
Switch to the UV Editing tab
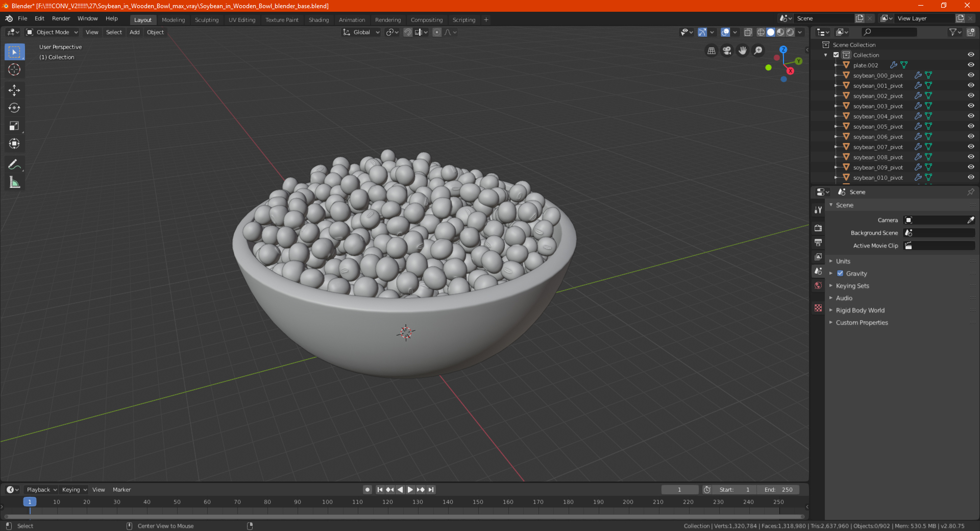[242, 20]
